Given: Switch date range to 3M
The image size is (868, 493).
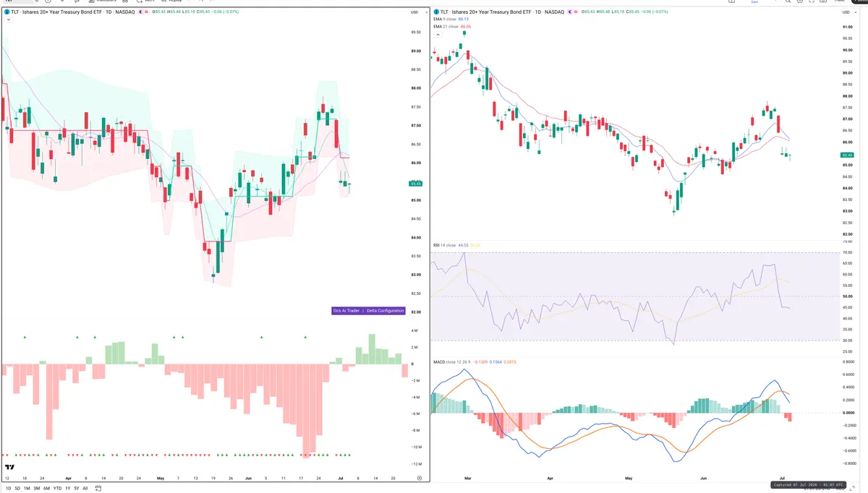Looking at the screenshot, I should [36, 489].
